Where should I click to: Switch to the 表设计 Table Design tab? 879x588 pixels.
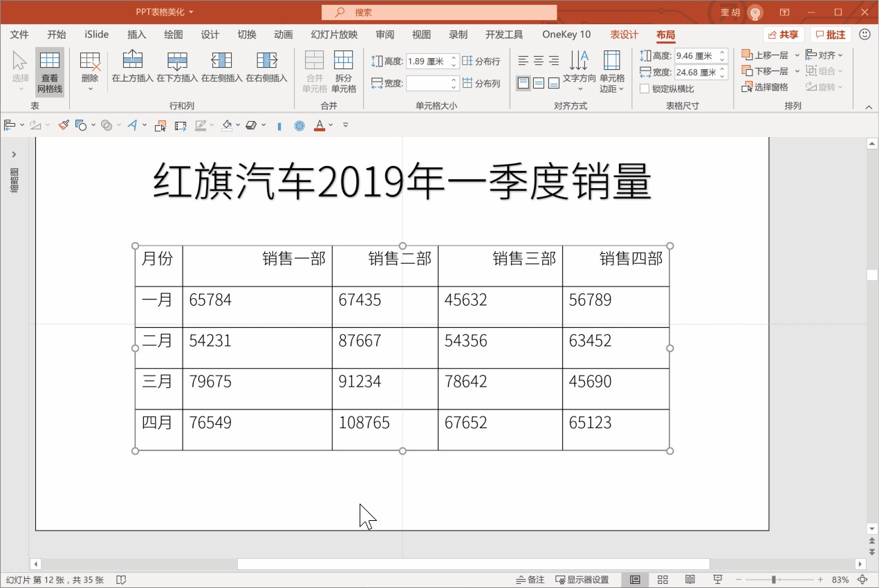click(x=624, y=35)
